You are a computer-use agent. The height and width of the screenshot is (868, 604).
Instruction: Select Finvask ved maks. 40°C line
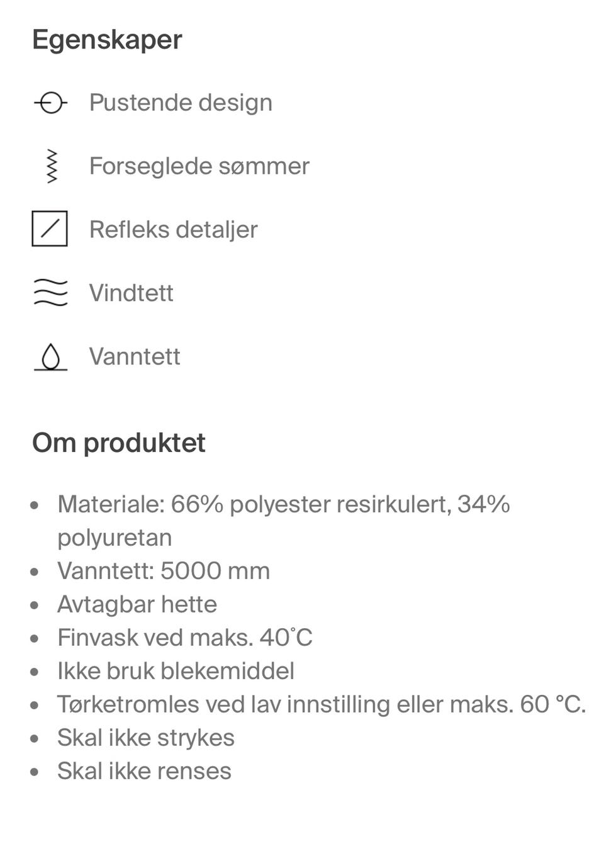click(185, 638)
